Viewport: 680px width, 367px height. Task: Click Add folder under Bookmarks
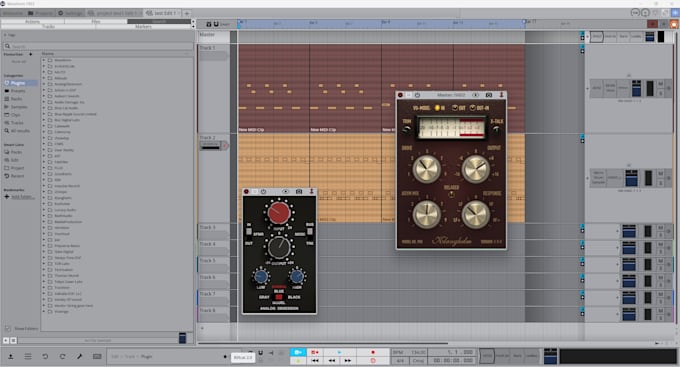coord(19,197)
